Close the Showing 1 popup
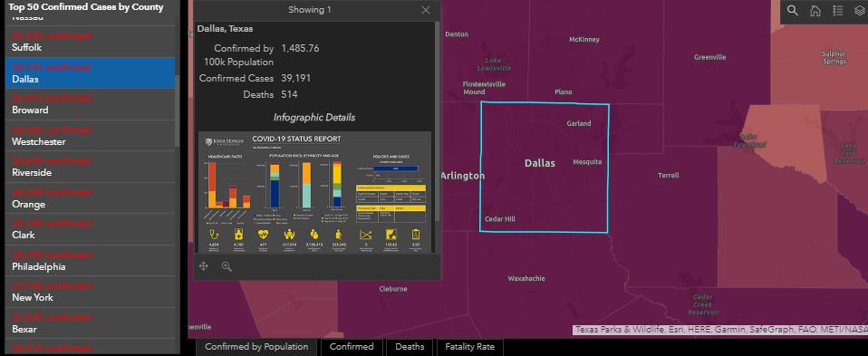Screen dimensions: 868x356 [x=426, y=10]
